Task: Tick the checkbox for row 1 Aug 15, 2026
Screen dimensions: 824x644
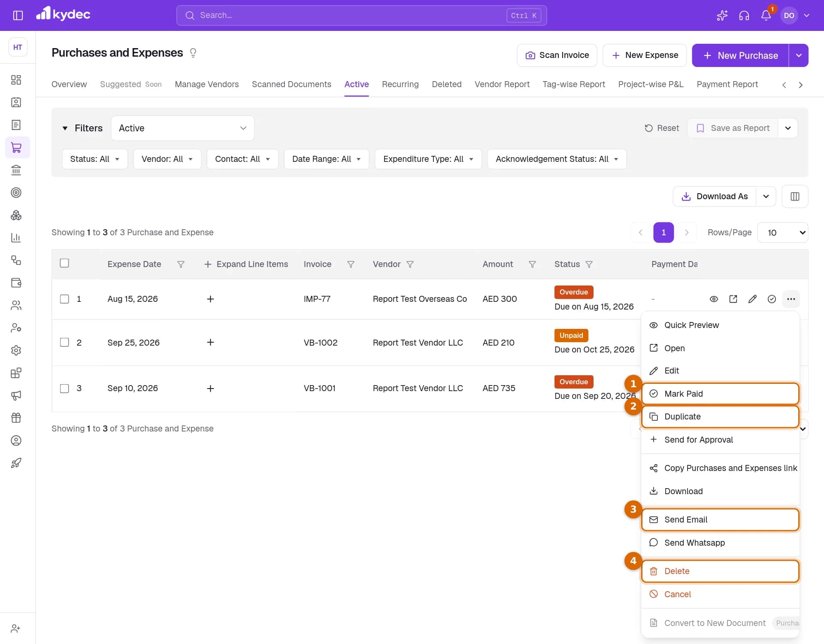Action: (64, 299)
